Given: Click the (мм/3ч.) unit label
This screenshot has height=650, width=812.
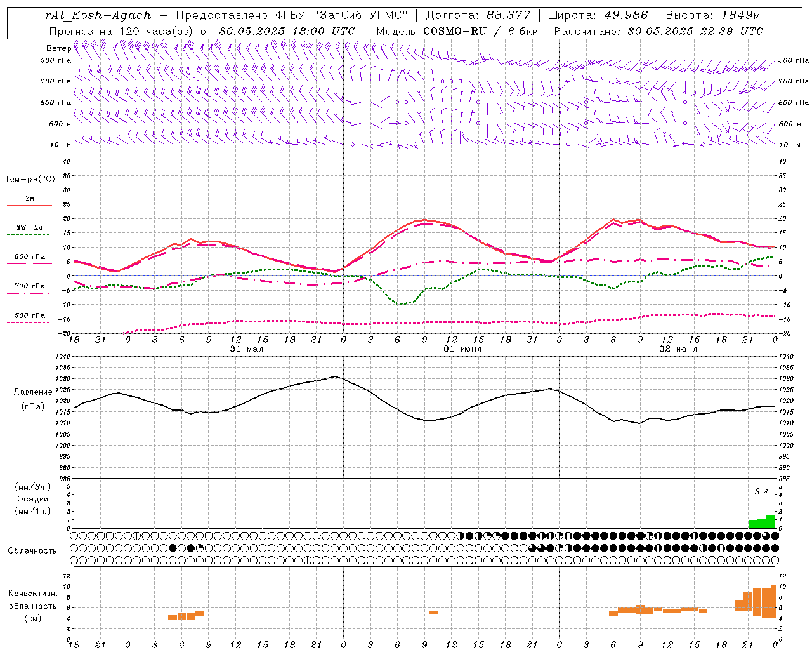Looking at the screenshot, I should pos(33,487).
